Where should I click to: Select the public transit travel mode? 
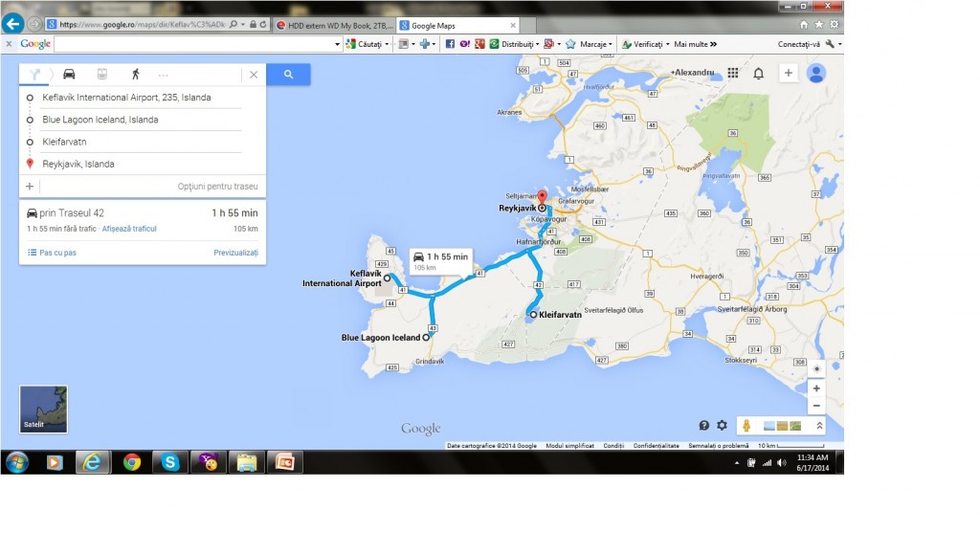click(x=101, y=75)
